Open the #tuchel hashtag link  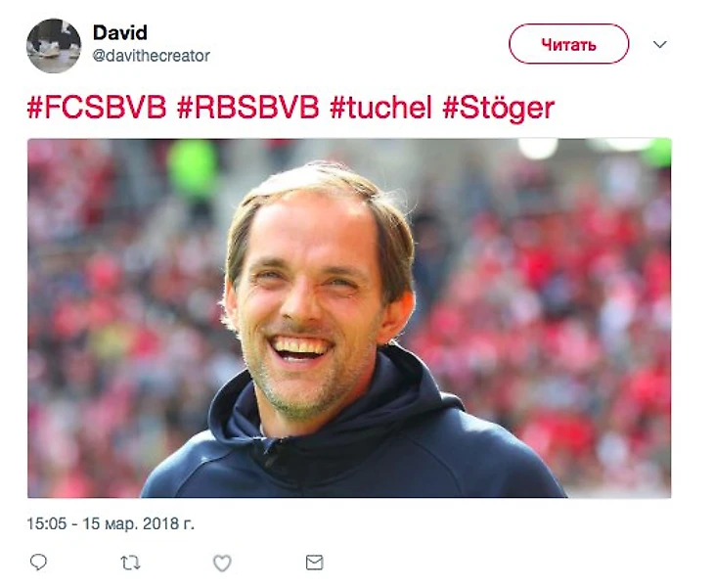pyautogui.click(x=380, y=108)
